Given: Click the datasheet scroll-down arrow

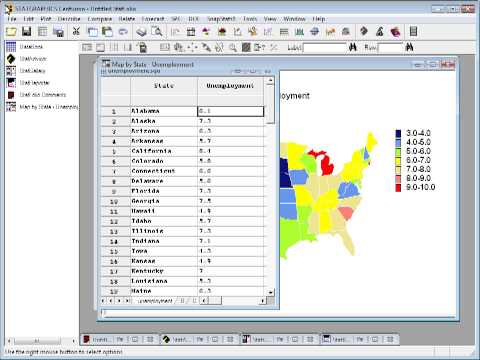Looking at the screenshot, I should tap(270, 292).
